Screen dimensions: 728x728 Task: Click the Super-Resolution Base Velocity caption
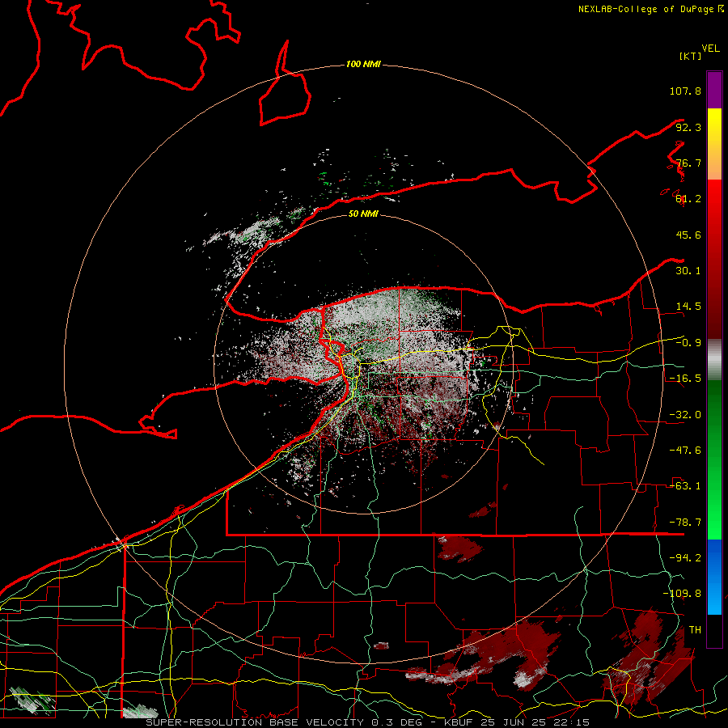368,722
